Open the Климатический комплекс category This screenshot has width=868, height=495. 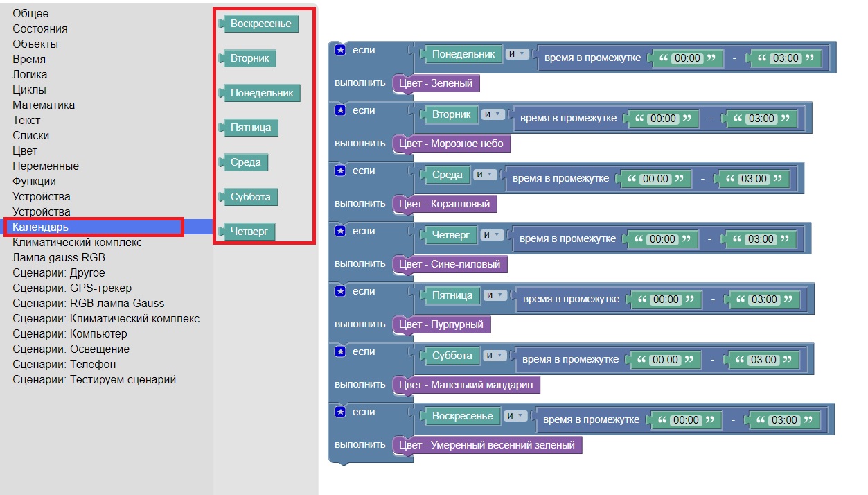coord(77,243)
